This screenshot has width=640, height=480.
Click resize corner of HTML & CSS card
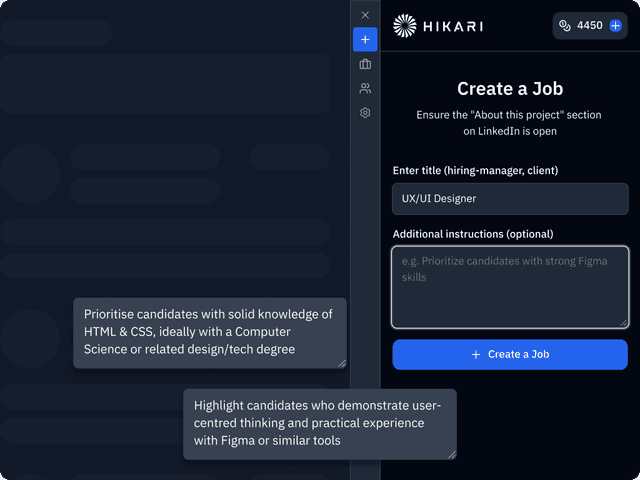click(x=342, y=363)
